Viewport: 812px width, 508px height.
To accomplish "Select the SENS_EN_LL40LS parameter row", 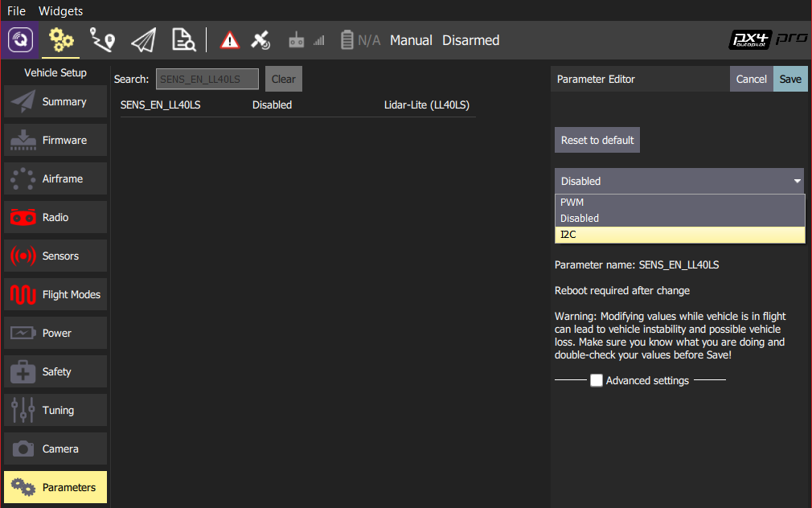I will click(x=297, y=105).
